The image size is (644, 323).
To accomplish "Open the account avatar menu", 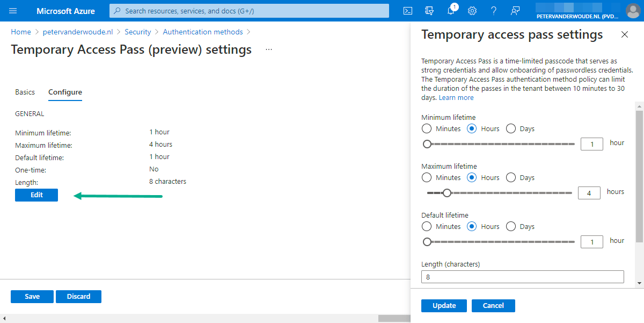I will [x=632, y=11].
